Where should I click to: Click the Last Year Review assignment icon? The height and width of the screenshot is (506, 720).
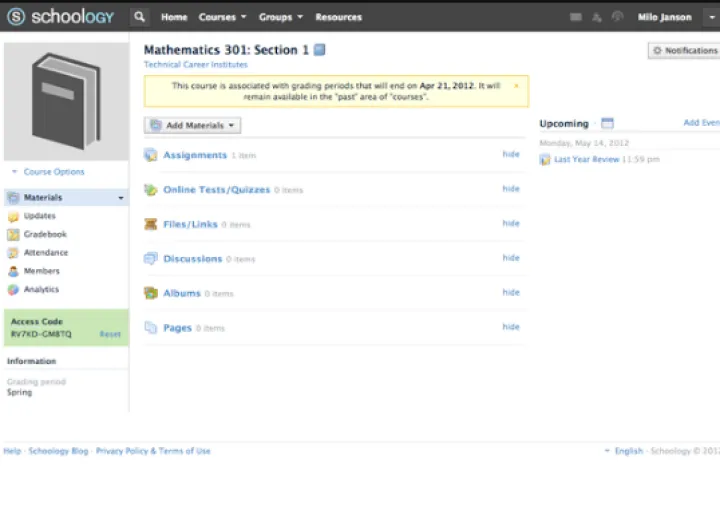click(x=545, y=160)
